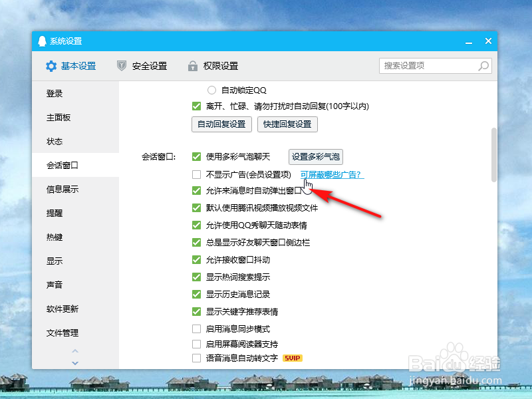Select 显示 in the sidebar
Screen dimensions: 532x399
click(76, 261)
